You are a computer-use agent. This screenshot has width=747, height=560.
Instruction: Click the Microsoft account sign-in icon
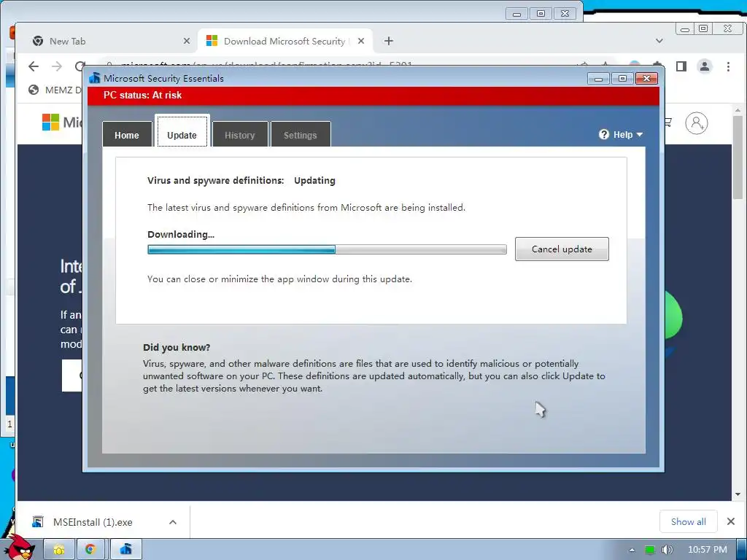697,123
